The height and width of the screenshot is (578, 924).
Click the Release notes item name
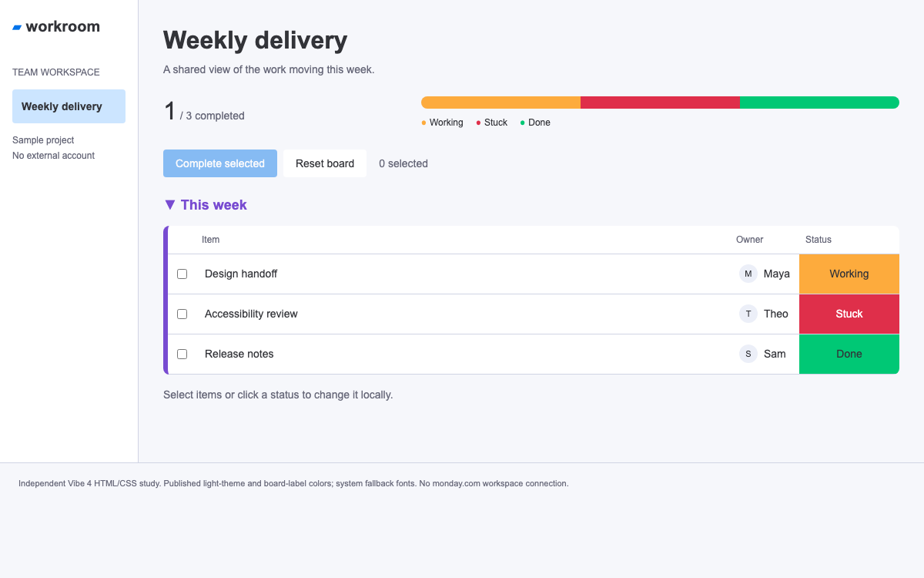239,354
